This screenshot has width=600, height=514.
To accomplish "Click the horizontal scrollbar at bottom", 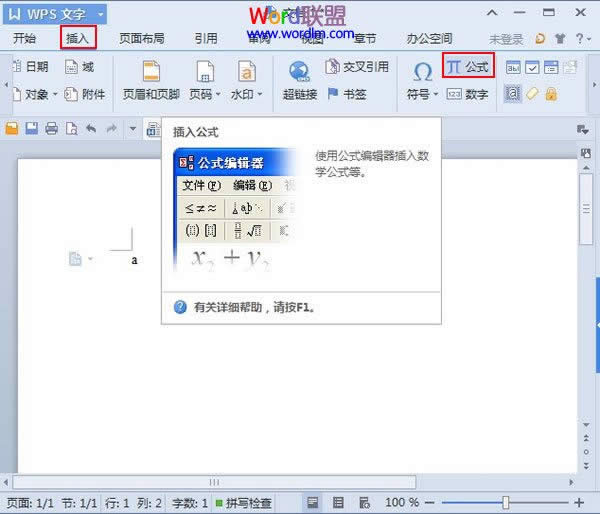I will point(213,482).
